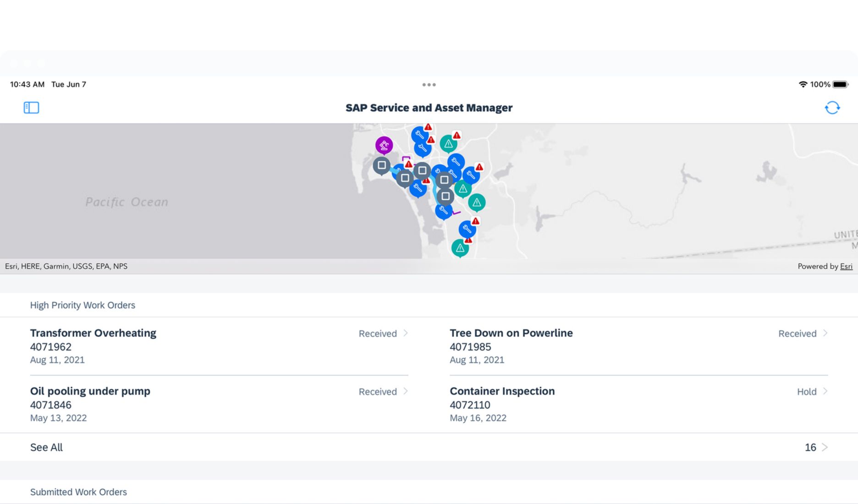Select the Transformer Overheating title
The width and height of the screenshot is (858, 504).
(x=93, y=333)
